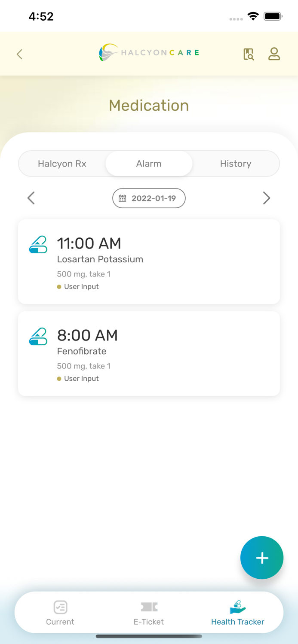Open the 2022-01-19 date picker
This screenshot has width=298, height=644.
[149, 198]
